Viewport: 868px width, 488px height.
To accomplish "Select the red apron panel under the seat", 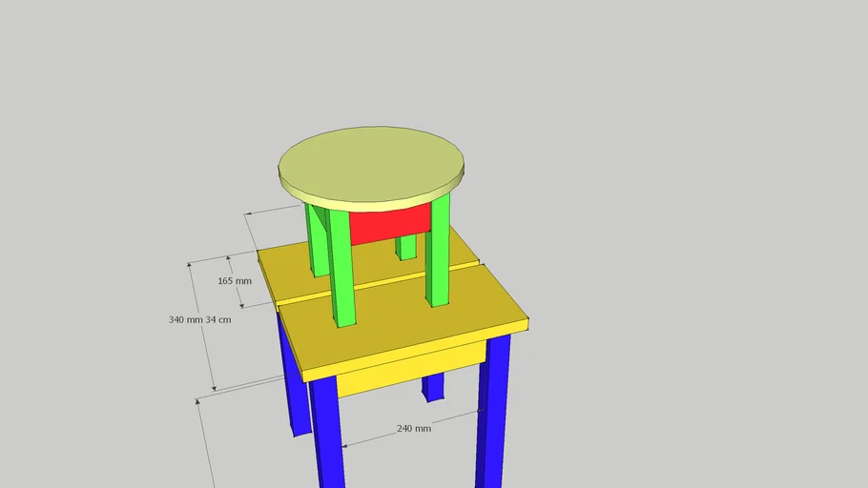I will click(387, 224).
